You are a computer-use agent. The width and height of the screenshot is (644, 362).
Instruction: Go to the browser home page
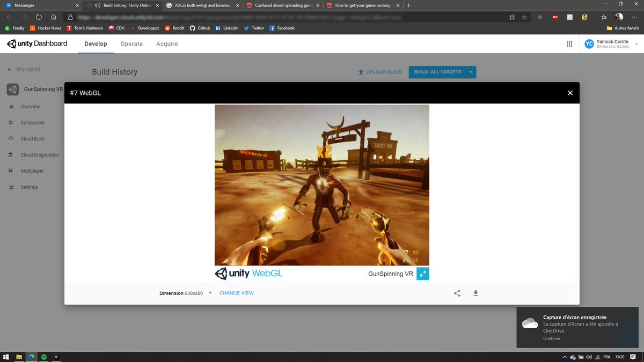click(x=54, y=17)
